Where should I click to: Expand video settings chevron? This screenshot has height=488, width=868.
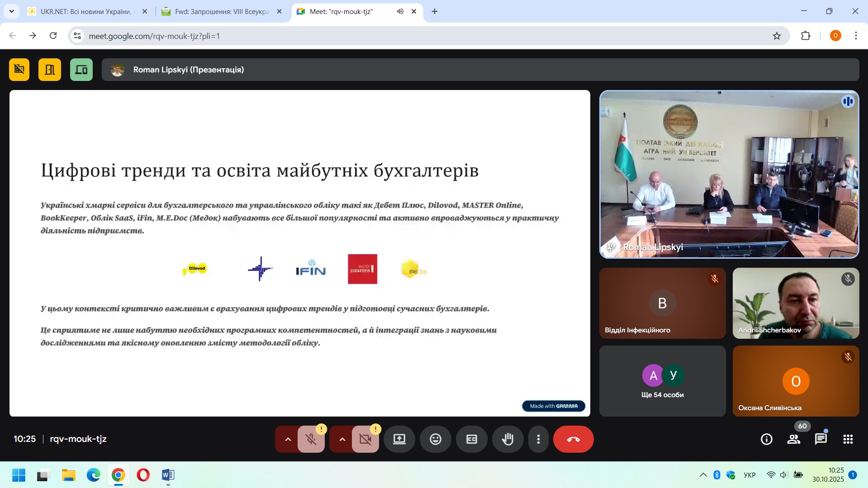(342, 439)
